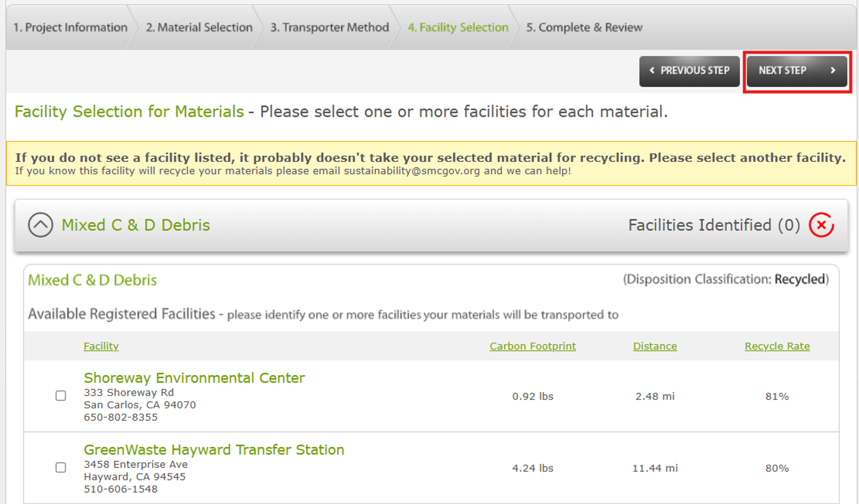Enable both facility checkboxes starting with Shoreway
The image size is (859, 504).
pyautogui.click(x=60, y=396)
